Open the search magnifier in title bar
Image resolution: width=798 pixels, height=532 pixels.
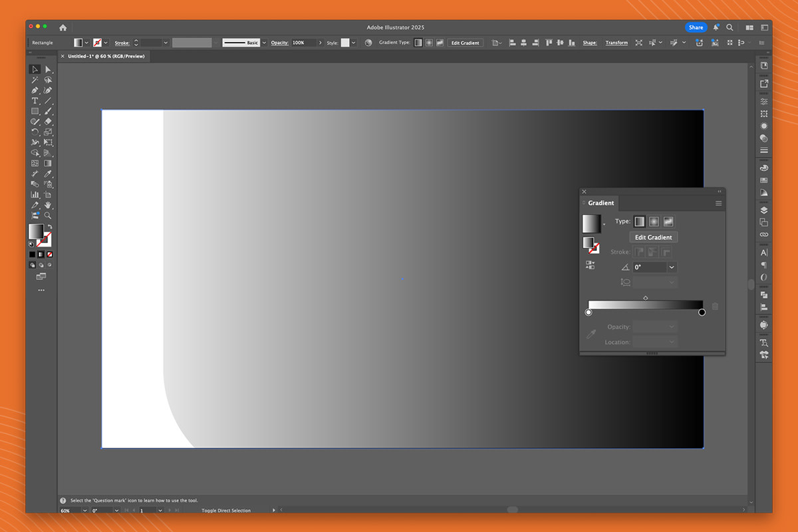730,27
